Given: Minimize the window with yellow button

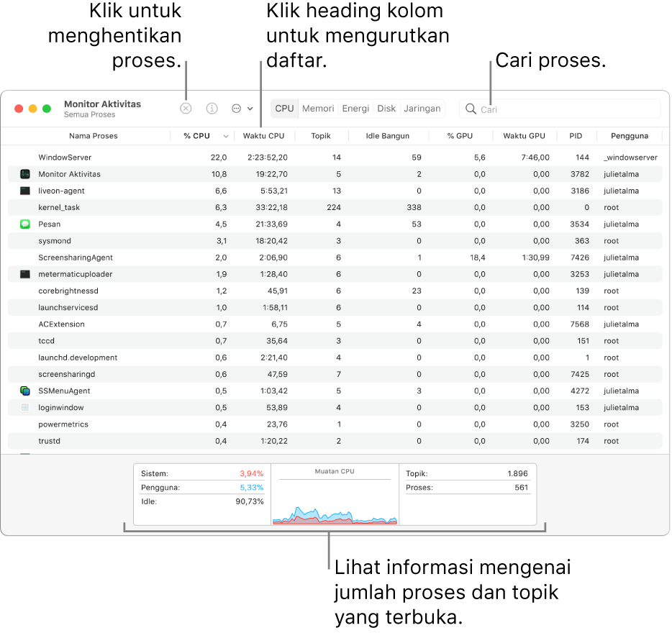Looking at the screenshot, I should tap(32, 109).
